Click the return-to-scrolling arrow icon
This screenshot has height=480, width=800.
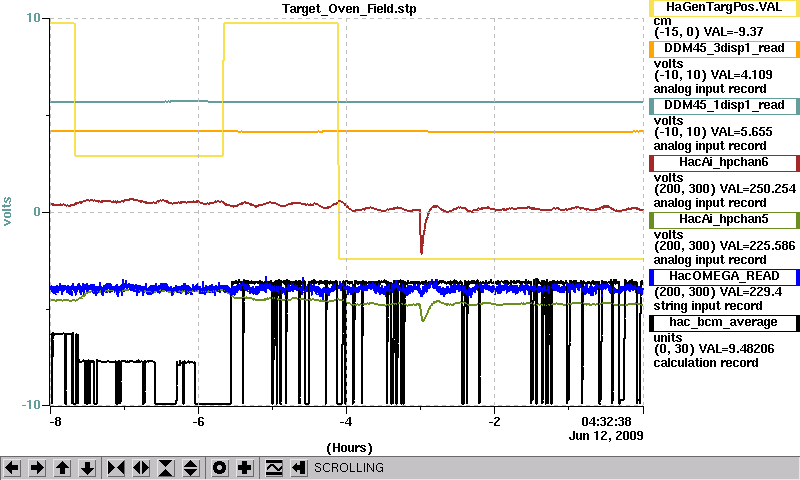(299, 467)
